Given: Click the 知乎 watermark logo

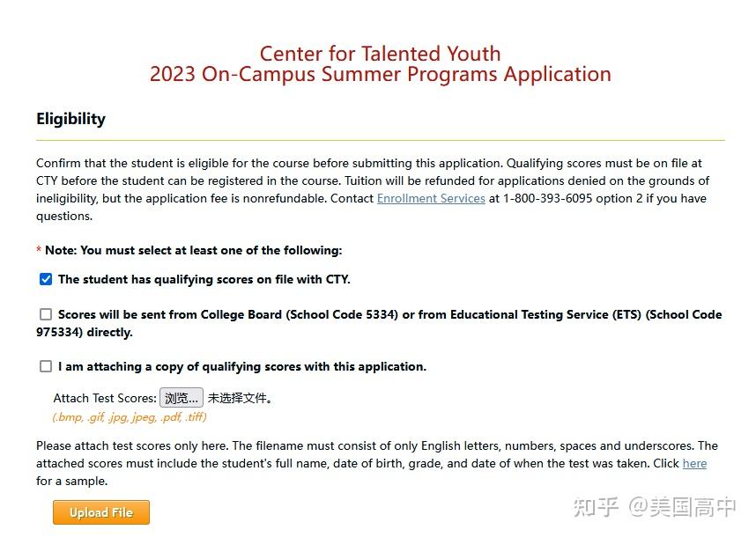Looking at the screenshot, I should click(x=596, y=506).
